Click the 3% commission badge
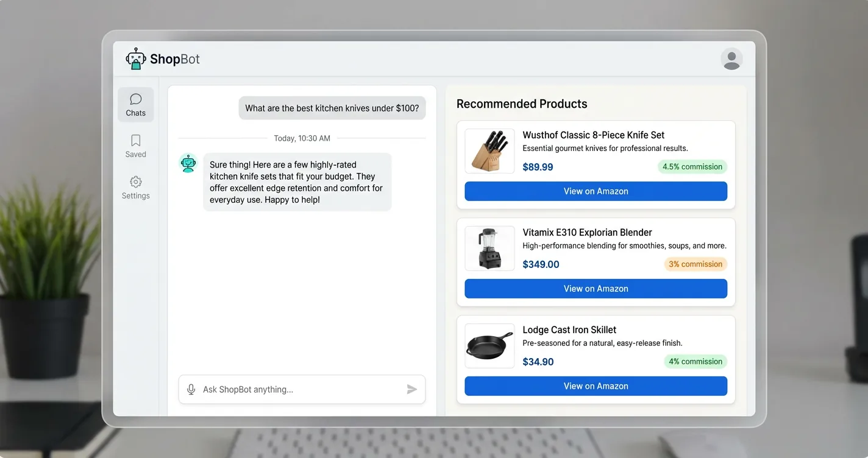This screenshot has width=868, height=458. pyautogui.click(x=695, y=264)
